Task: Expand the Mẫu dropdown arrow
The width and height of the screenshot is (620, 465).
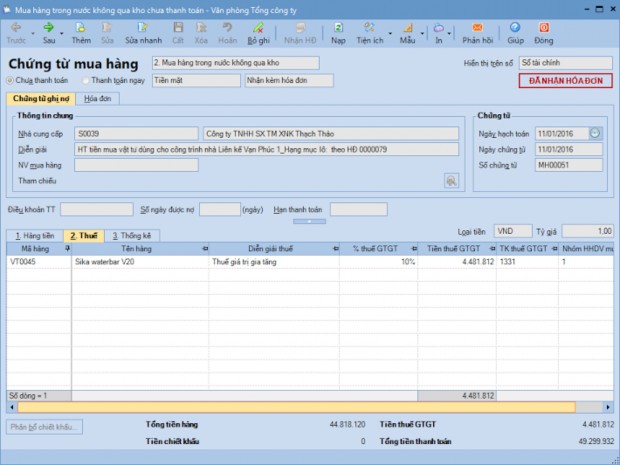Action: point(422,34)
